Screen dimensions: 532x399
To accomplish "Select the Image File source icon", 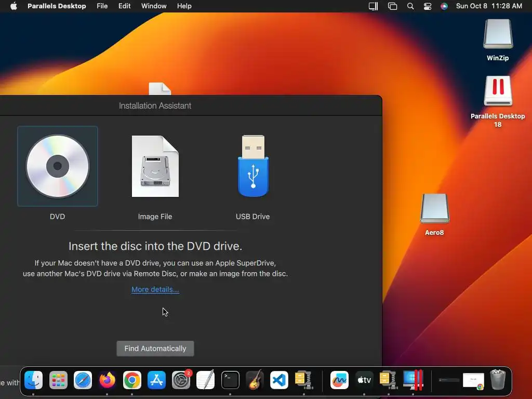I will coord(155,166).
